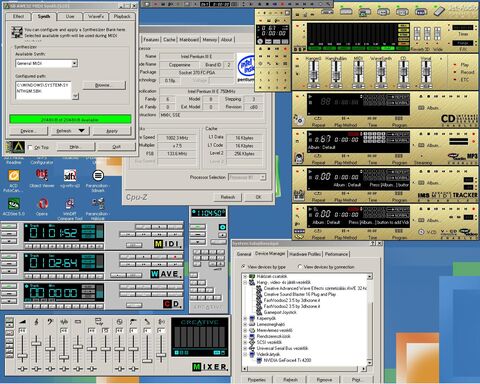
Task: Toggle the ETC indicator in Jet-Audio mixer
Action: (455, 80)
